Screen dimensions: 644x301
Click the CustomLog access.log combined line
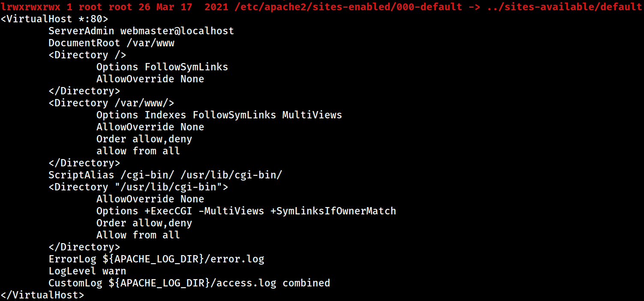pos(189,283)
